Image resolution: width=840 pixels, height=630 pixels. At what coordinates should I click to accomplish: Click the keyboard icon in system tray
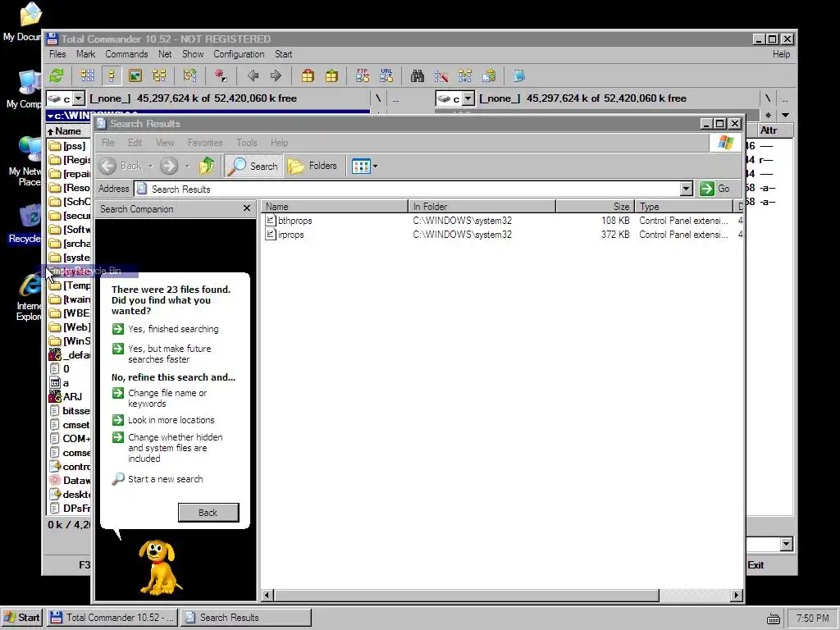coord(773,619)
